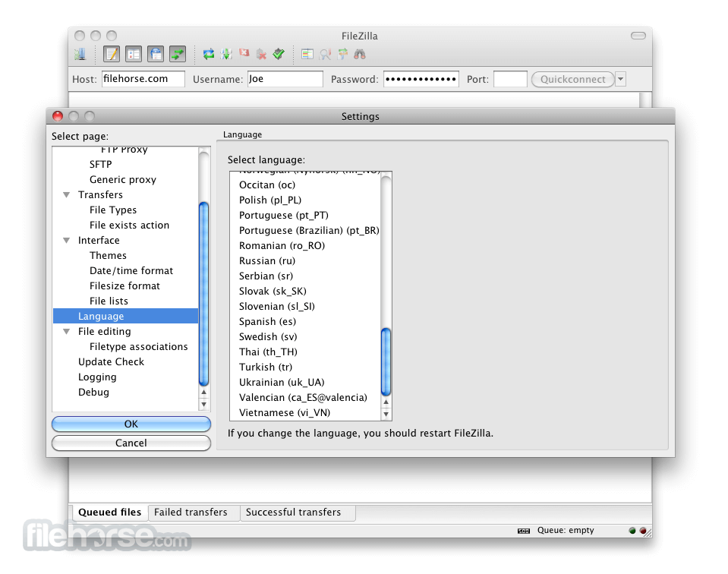Confirm settings with the OK button

[x=131, y=424]
